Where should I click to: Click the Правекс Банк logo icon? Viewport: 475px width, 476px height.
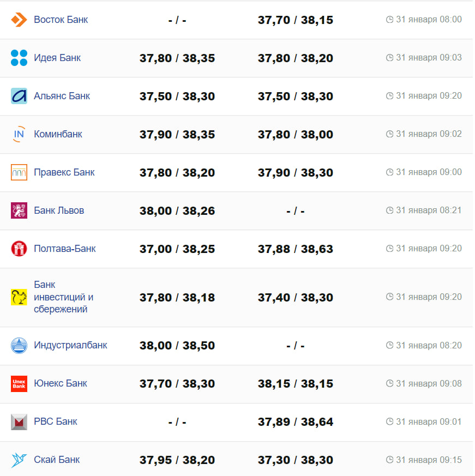[19, 172]
